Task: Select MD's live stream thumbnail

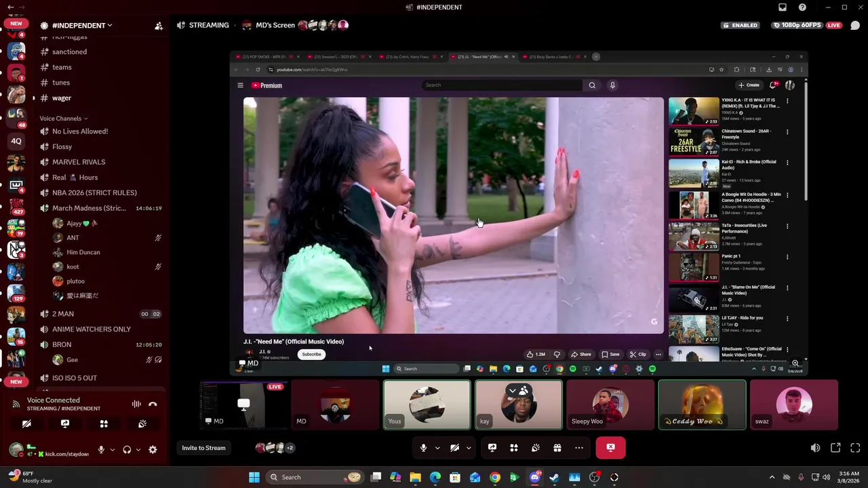Action: [x=243, y=405]
